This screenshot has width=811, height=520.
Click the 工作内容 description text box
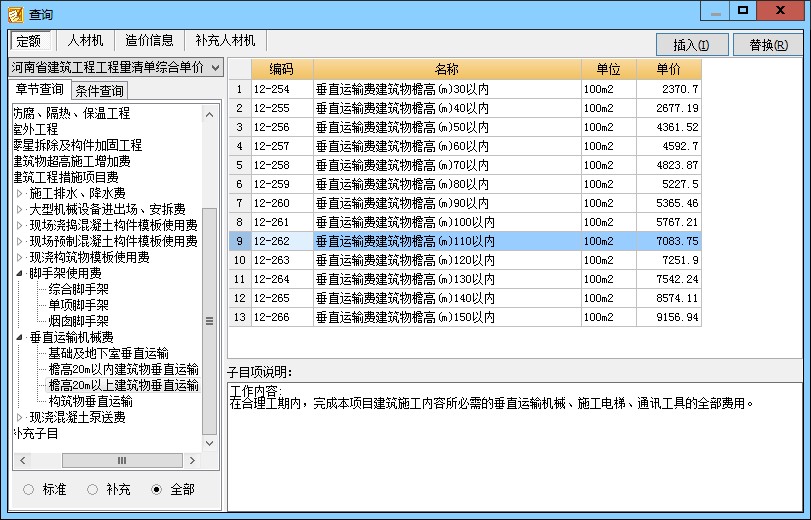(515, 447)
